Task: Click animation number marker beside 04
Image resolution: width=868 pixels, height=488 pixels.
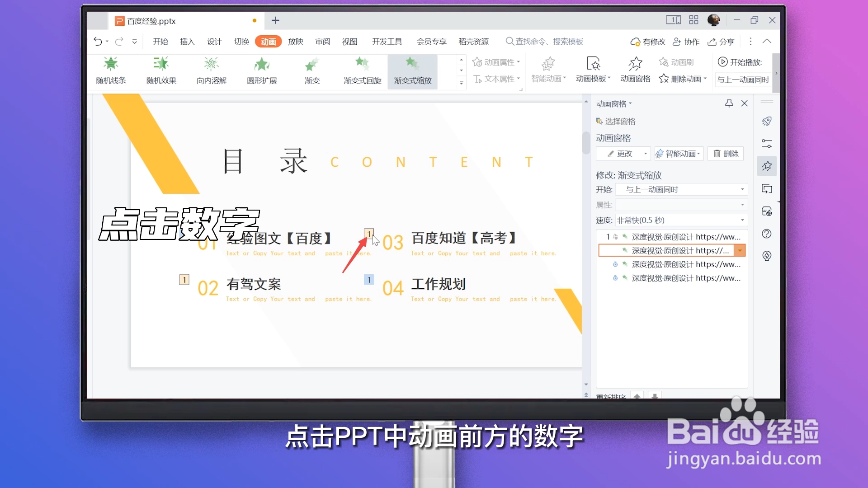Action: (x=369, y=280)
